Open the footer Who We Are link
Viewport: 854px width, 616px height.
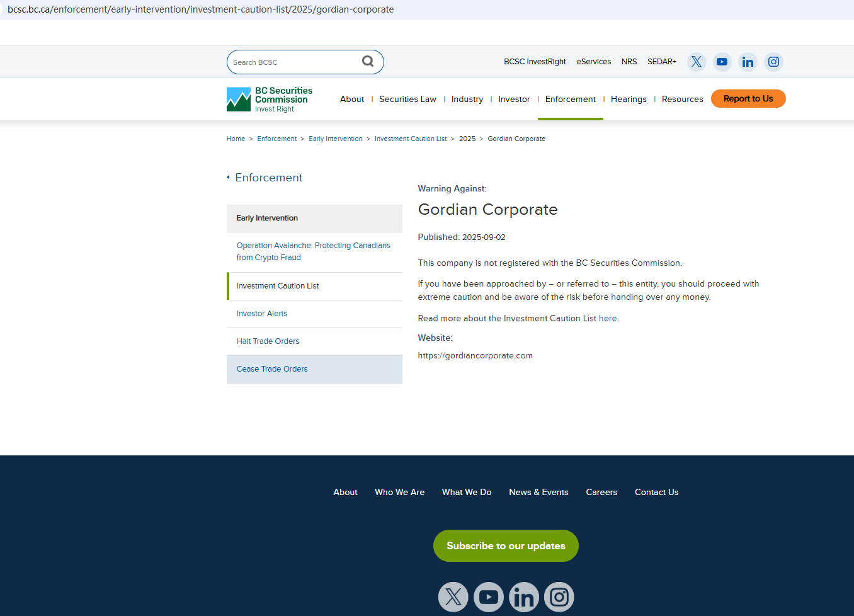click(399, 493)
